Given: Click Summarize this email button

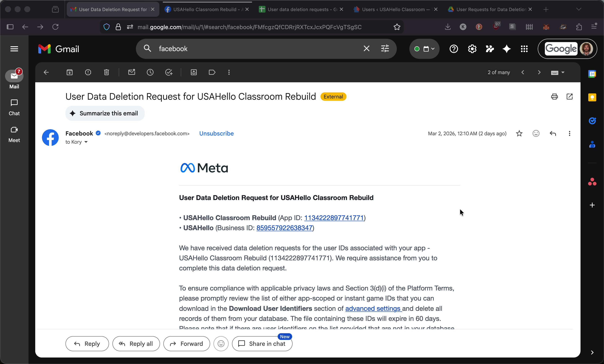Looking at the screenshot, I should 105,113.
